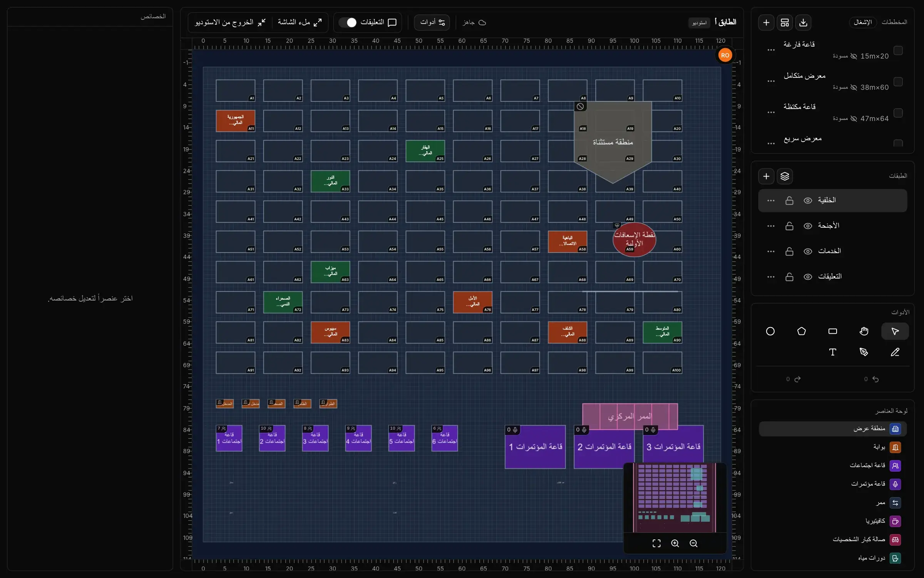This screenshot has width=924, height=578.
Task: Open the layers stack icon
Action: coord(785,176)
